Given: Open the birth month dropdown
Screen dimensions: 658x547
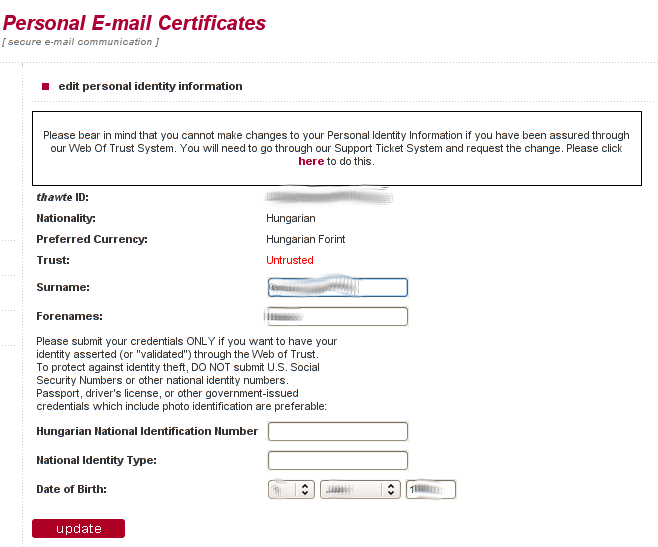Looking at the screenshot, I should (x=360, y=489).
